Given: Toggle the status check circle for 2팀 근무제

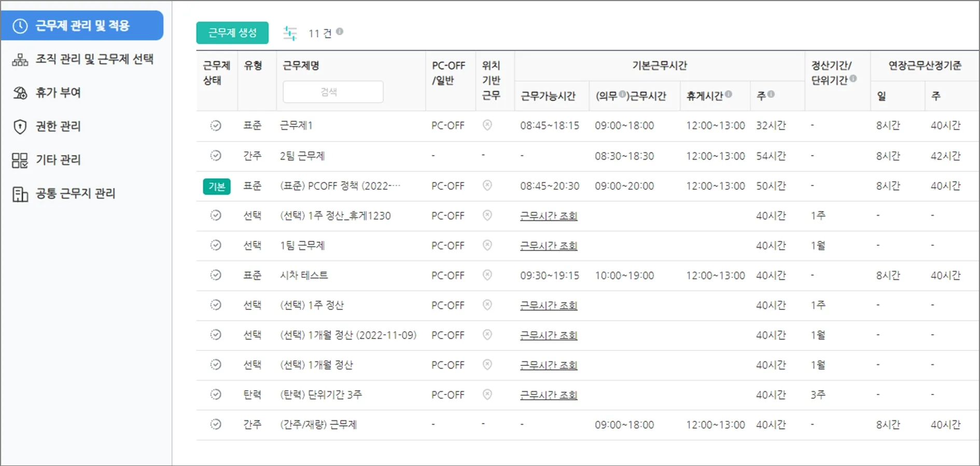Looking at the screenshot, I should 216,156.
